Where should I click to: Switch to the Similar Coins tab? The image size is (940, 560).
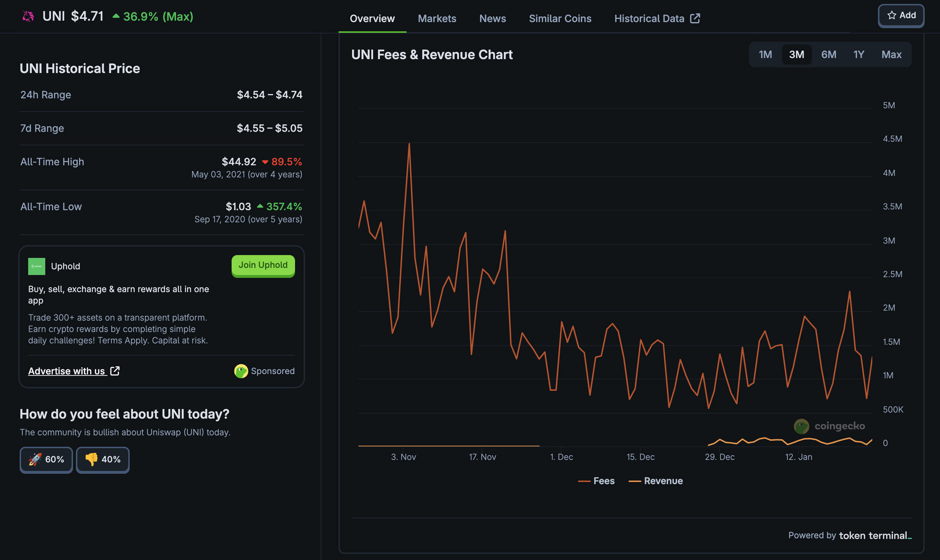[560, 18]
